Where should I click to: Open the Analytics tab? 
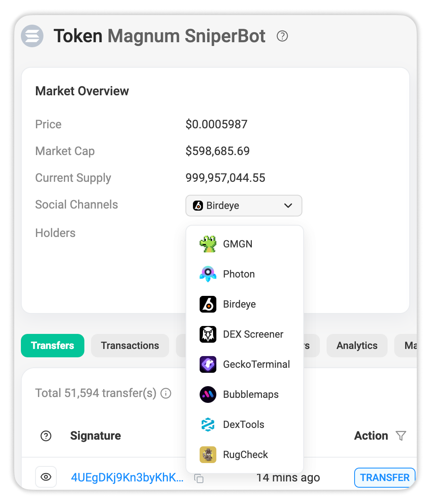click(357, 346)
